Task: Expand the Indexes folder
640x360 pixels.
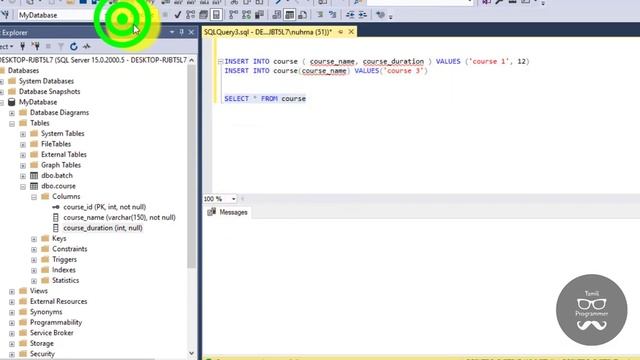Action: click(34, 270)
